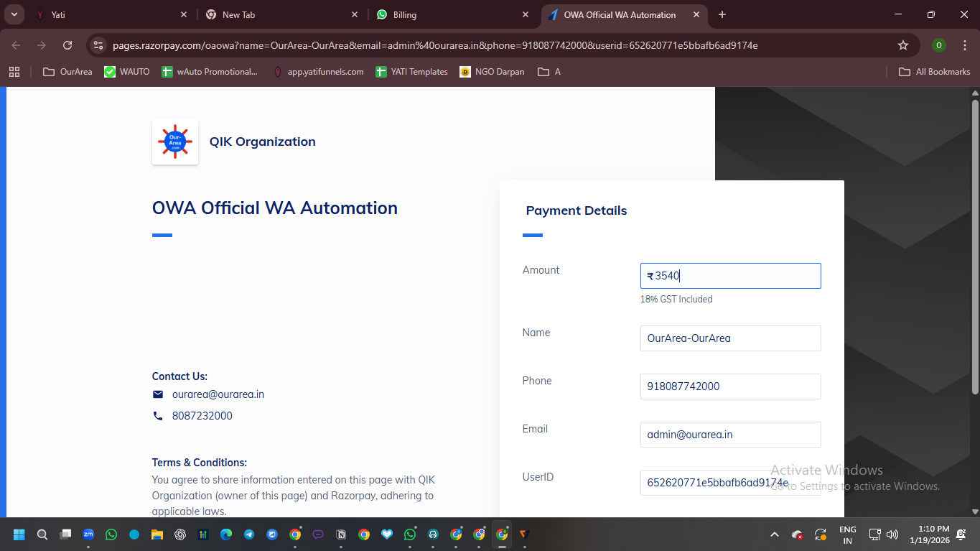Launch File Explorer from the taskbar
The height and width of the screenshot is (551, 980).
[x=157, y=534]
